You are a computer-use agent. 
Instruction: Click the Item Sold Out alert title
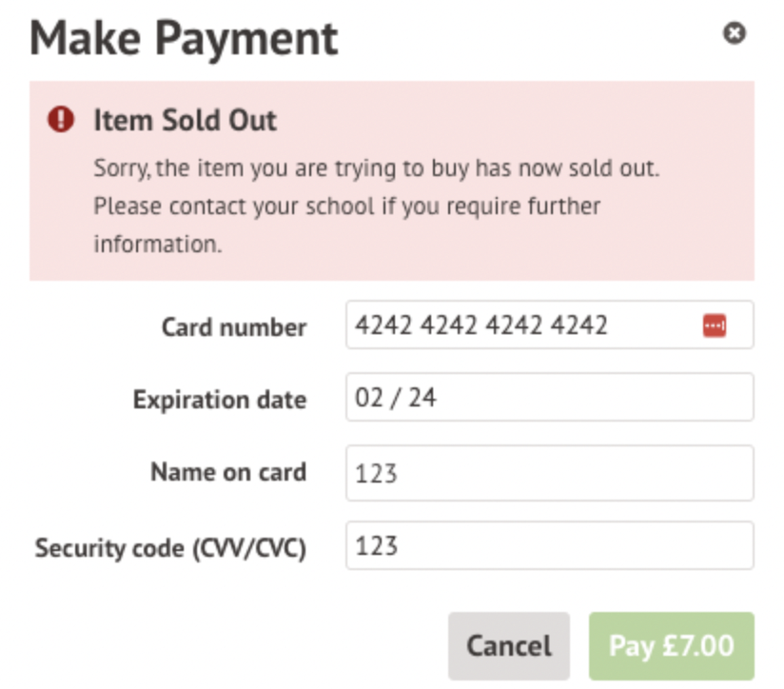click(x=185, y=121)
